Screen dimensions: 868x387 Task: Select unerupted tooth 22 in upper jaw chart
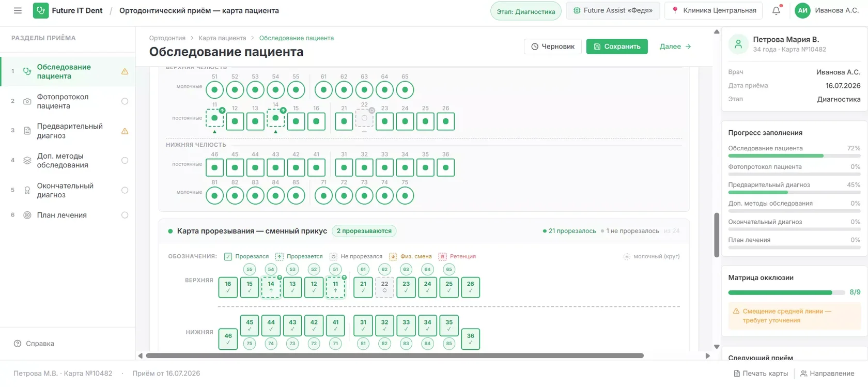point(364,118)
